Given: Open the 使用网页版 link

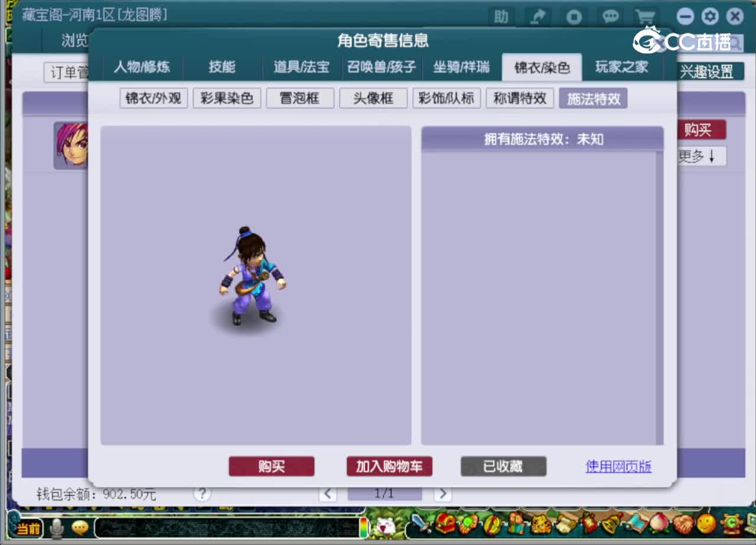Looking at the screenshot, I should pyautogui.click(x=617, y=466).
